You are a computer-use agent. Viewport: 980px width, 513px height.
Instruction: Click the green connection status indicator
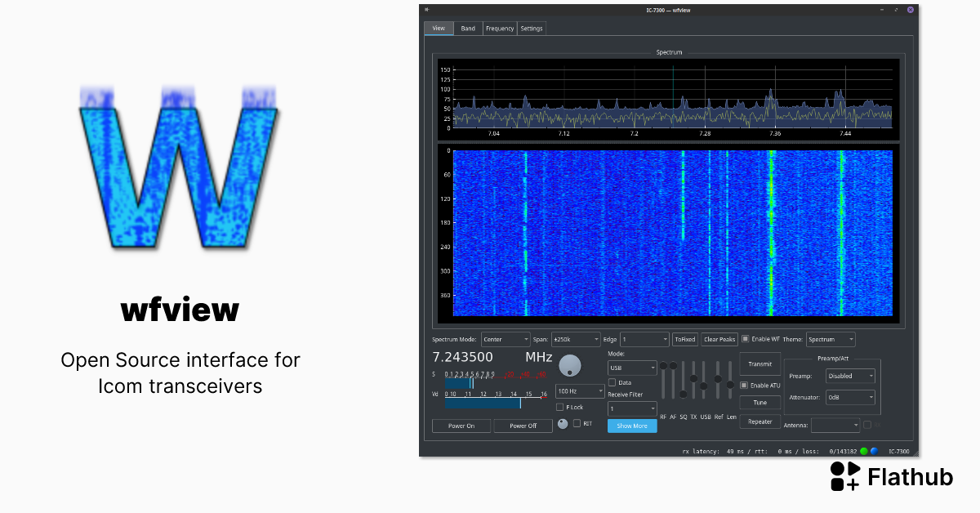click(862, 450)
